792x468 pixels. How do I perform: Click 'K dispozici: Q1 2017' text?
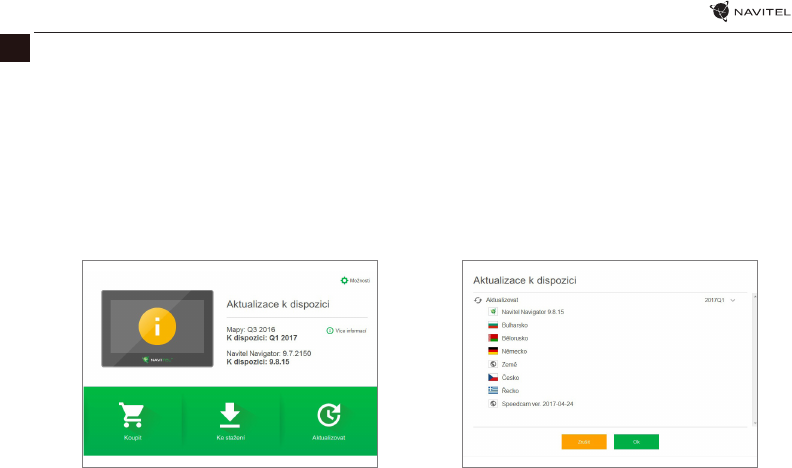pyautogui.click(x=262, y=338)
